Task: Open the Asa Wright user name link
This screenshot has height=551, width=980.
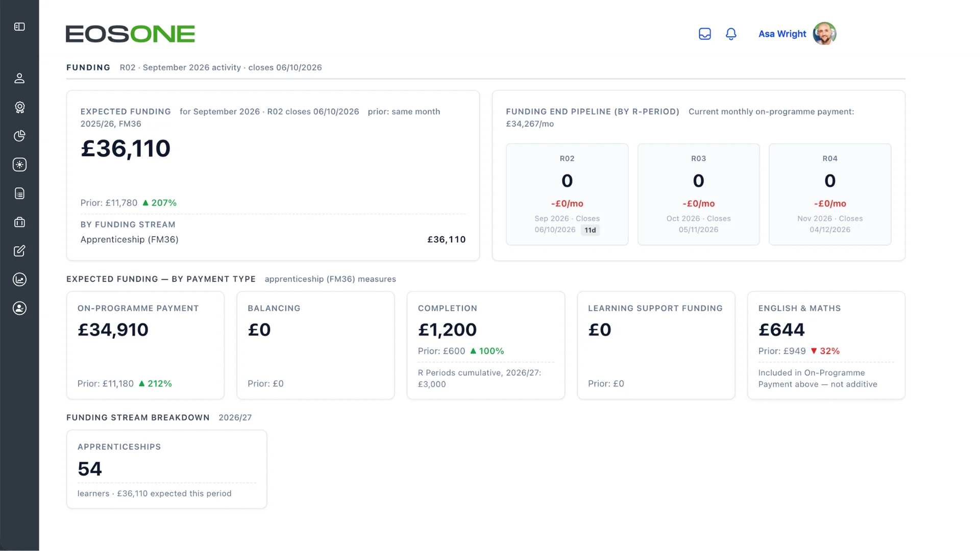Action: click(782, 34)
